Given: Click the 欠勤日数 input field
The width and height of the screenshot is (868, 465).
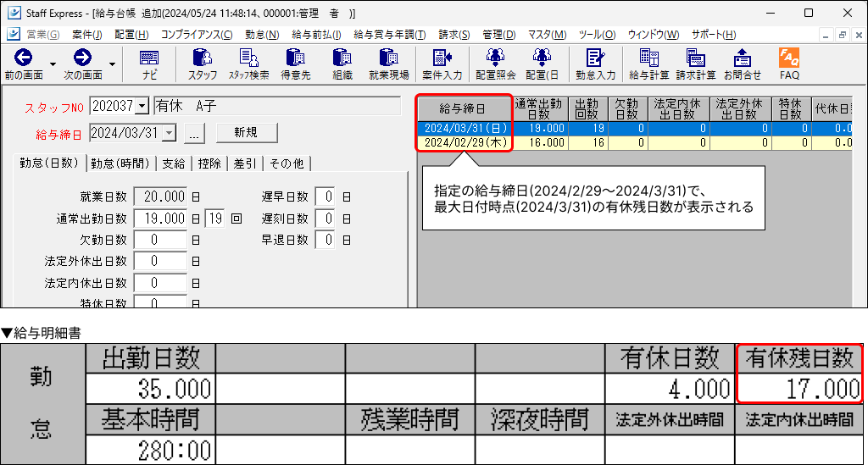Looking at the screenshot, I should click(160, 240).
